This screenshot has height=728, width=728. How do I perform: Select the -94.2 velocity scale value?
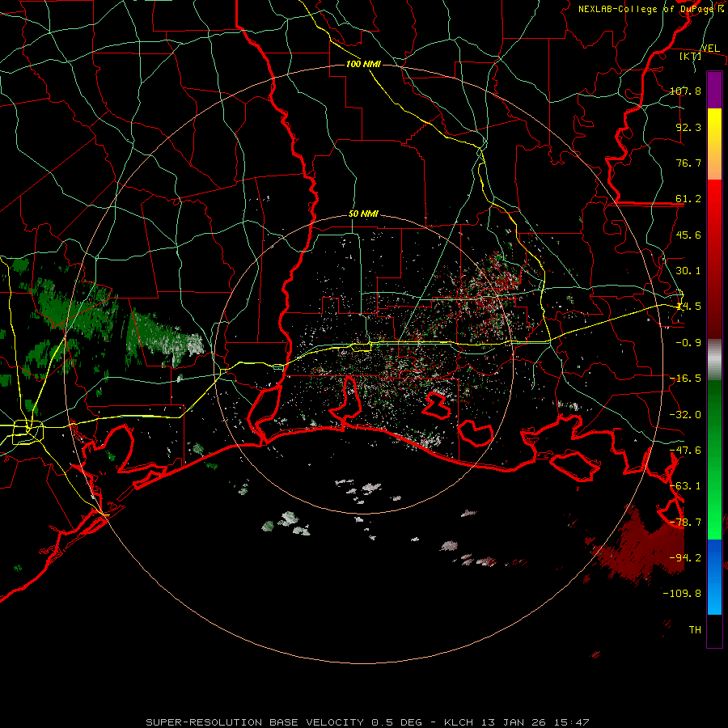pyautogui.click(x=685, y=558)
